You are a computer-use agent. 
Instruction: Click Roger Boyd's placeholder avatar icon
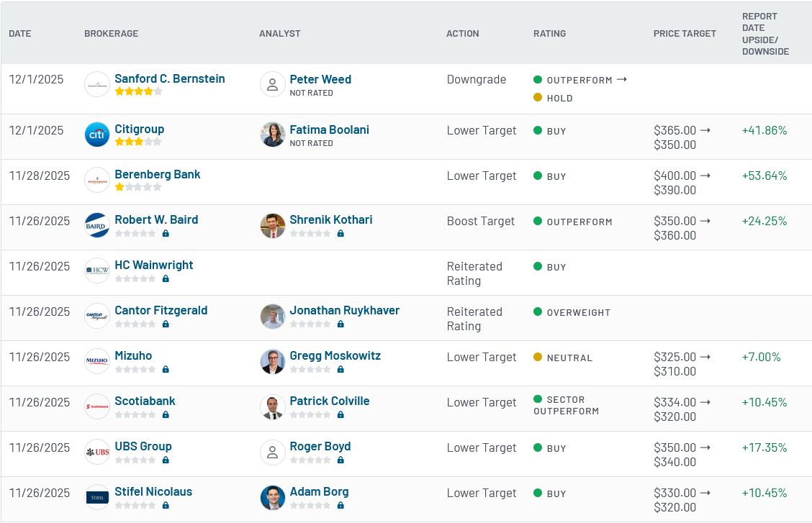click(272, 452)
